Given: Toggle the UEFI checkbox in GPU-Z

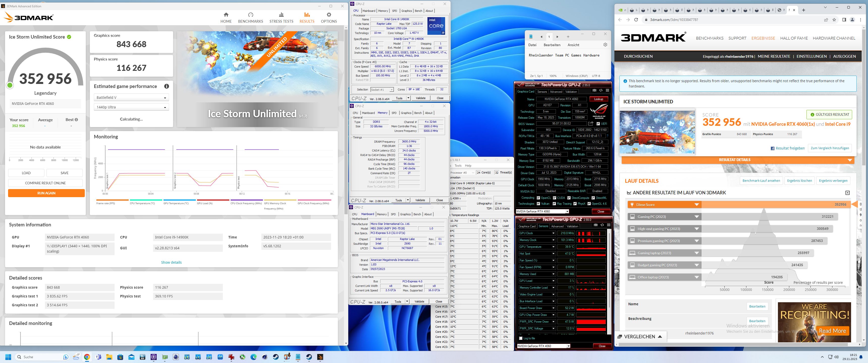Looking at the screenshot, I should pos(598,124).
